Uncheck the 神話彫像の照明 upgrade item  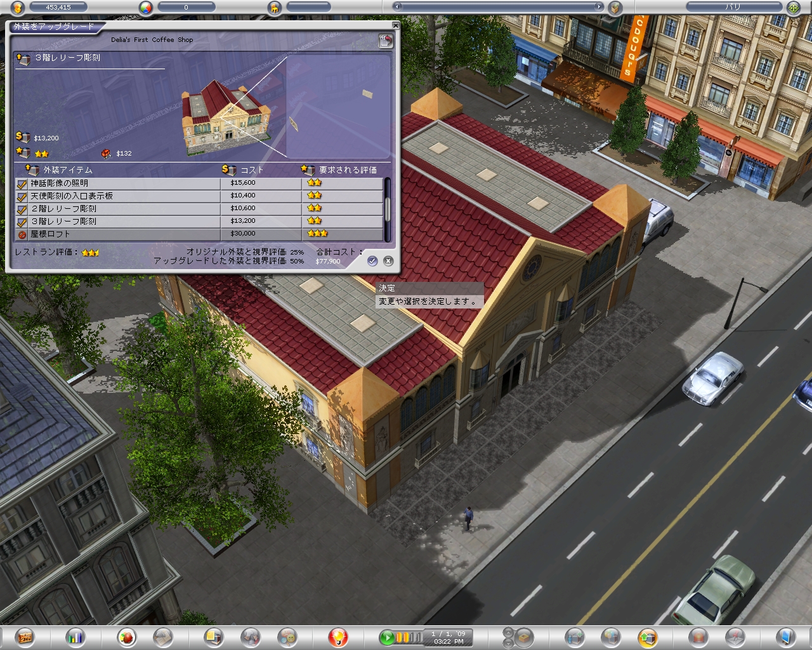(x=22, y=184)
